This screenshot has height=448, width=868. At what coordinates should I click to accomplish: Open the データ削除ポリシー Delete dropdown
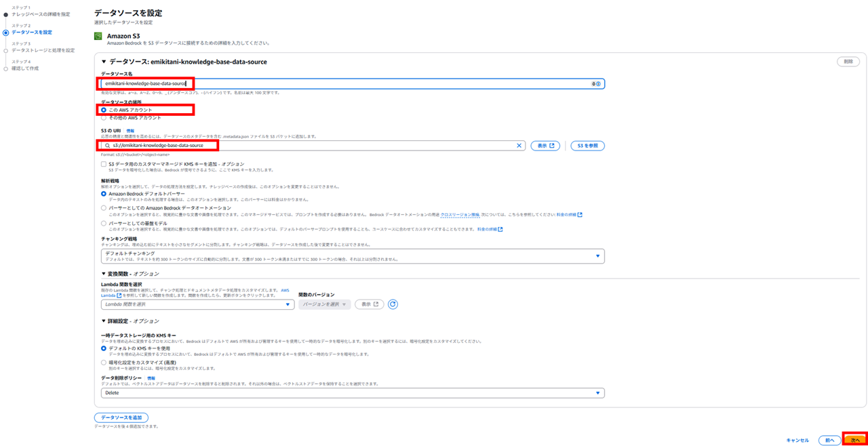pyautogui.click(x=353, y=392)
